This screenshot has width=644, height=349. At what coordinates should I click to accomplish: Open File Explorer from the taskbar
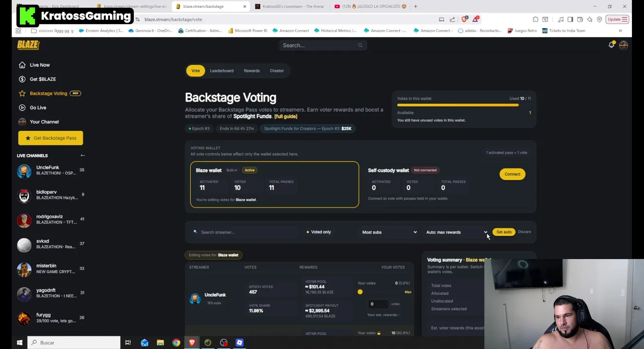point(160,343)
